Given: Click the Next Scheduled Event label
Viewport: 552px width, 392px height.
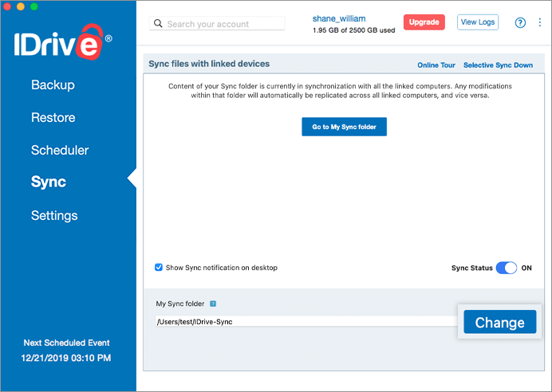Looking at the screenshot, I should pyautogui.click(x=66, y=343).
